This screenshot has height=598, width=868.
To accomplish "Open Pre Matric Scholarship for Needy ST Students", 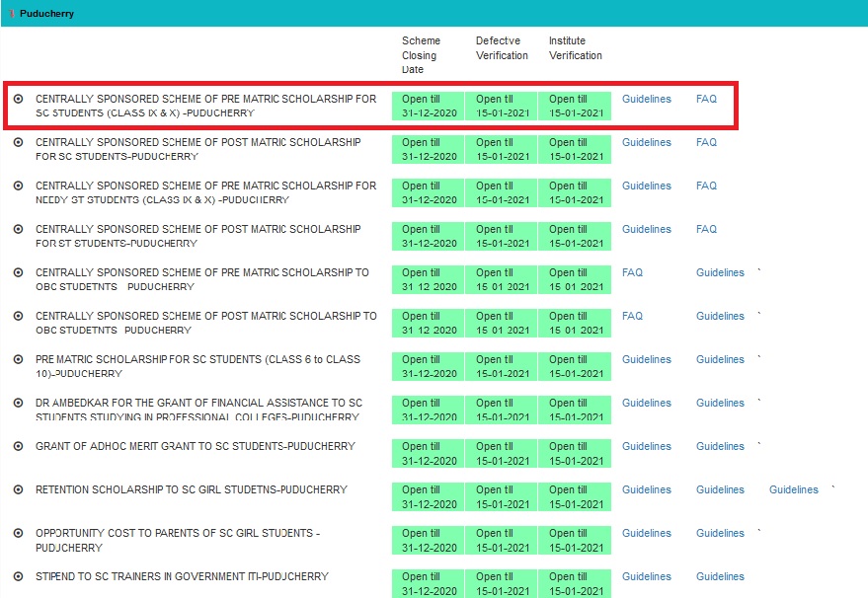I will pos(206,192).
